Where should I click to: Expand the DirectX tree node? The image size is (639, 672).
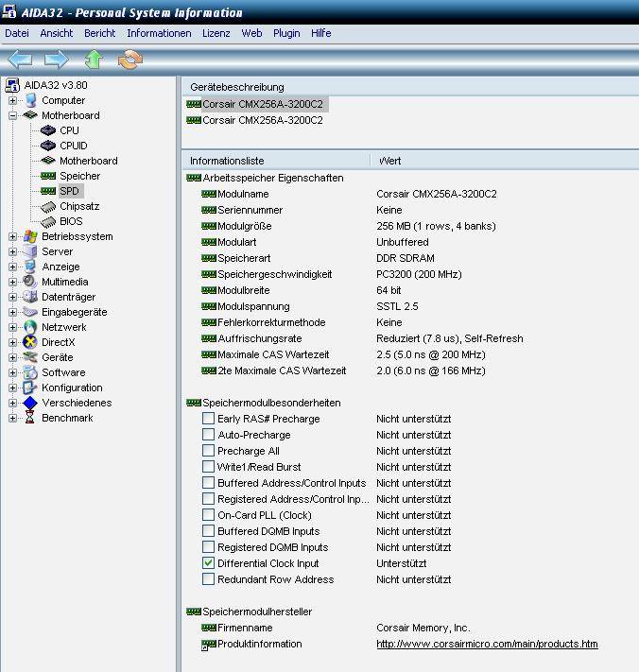pyautogui.click(x=13, y=342)
